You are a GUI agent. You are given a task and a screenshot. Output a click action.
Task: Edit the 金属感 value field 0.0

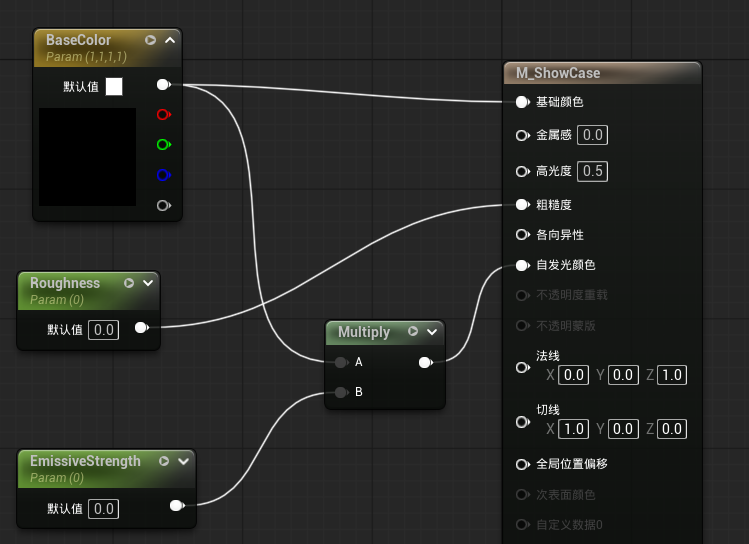point(592,135)
